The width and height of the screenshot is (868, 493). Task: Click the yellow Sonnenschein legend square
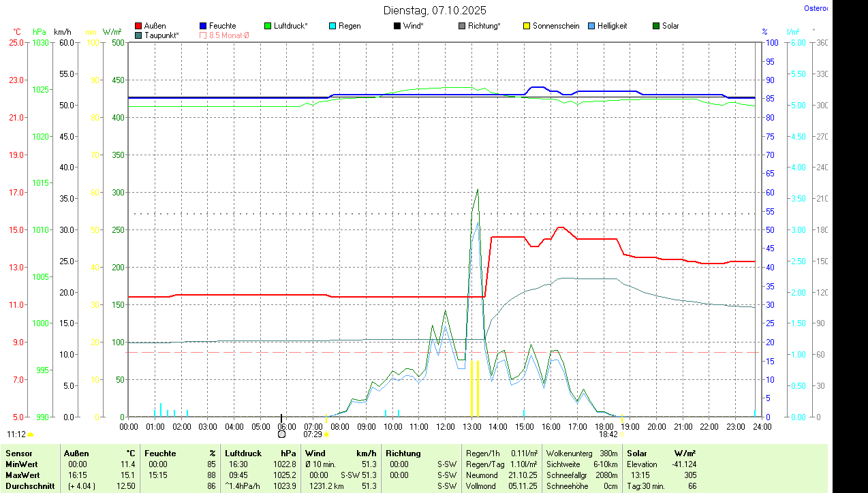[x=527, y=26]
